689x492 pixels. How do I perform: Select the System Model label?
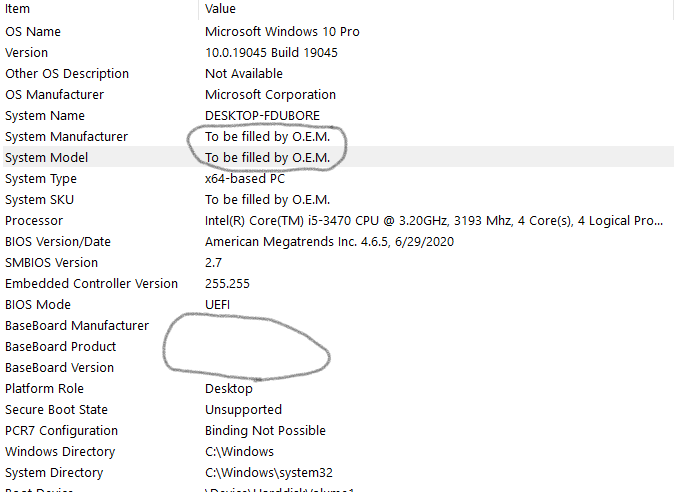click(47, 158)
